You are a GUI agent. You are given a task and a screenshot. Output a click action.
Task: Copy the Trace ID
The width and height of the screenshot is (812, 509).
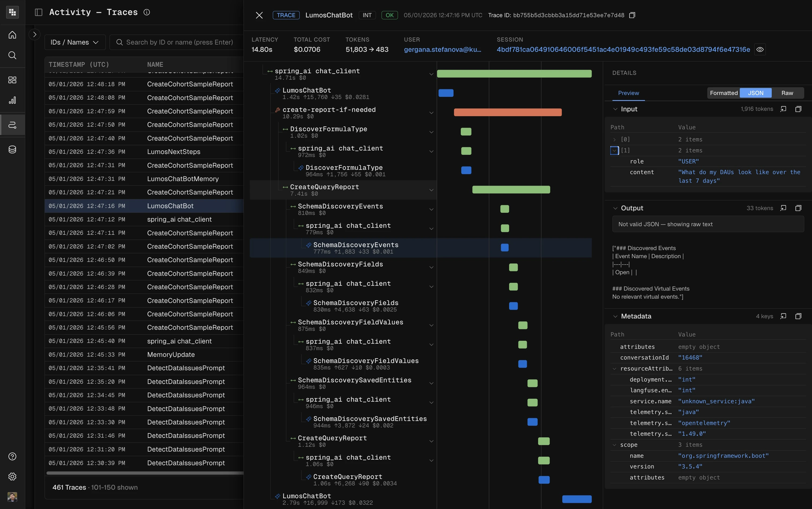(x=632, y=15)
